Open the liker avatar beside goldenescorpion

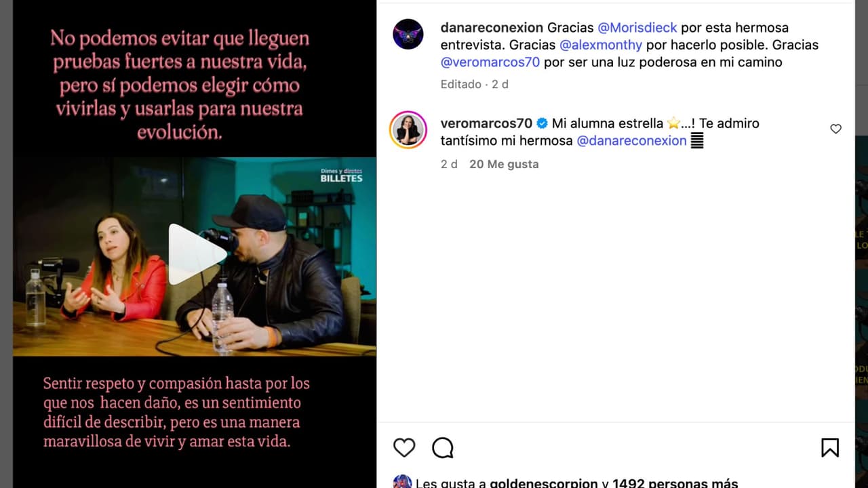tap(402, 481)
